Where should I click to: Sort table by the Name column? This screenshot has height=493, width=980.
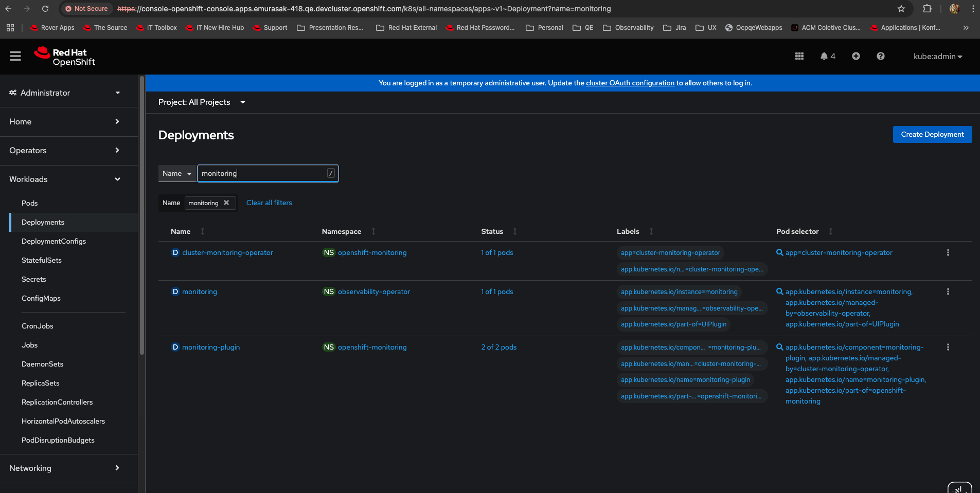coord(181,232)
